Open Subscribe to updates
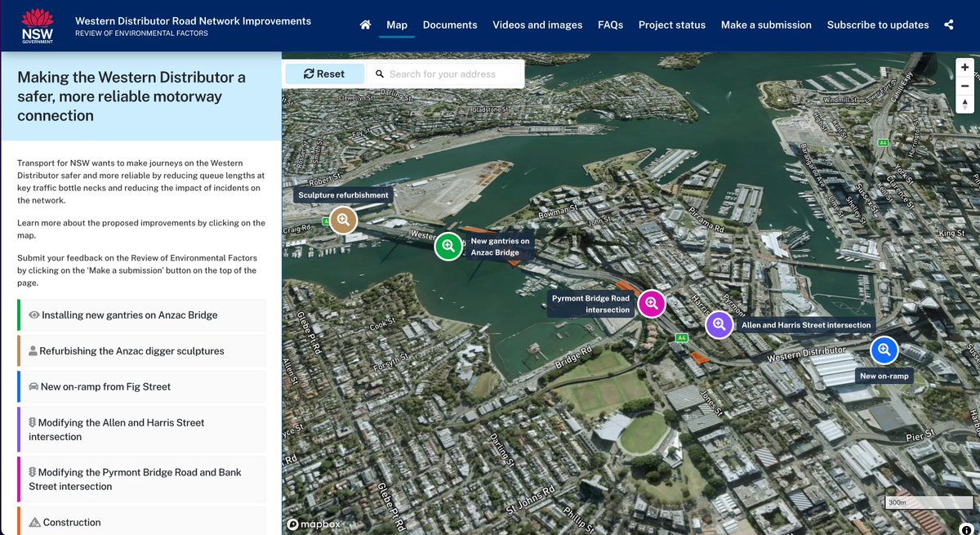 (x=878, y=25)
